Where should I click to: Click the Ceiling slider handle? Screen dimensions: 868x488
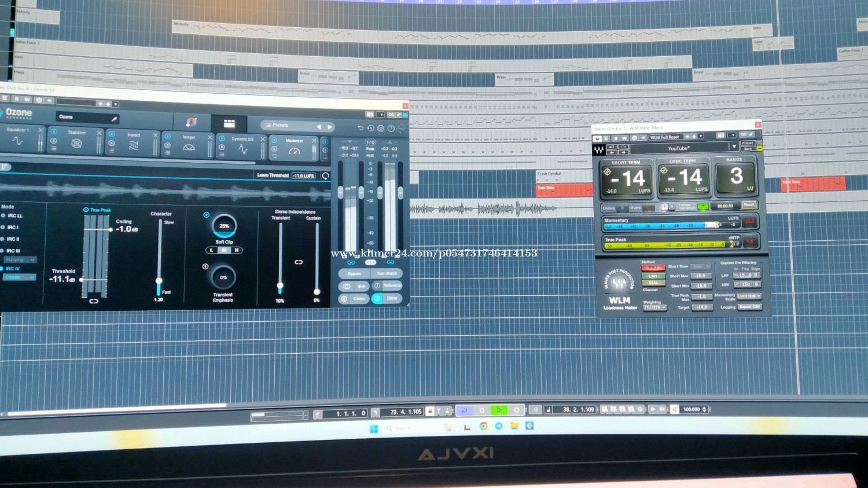111,230
